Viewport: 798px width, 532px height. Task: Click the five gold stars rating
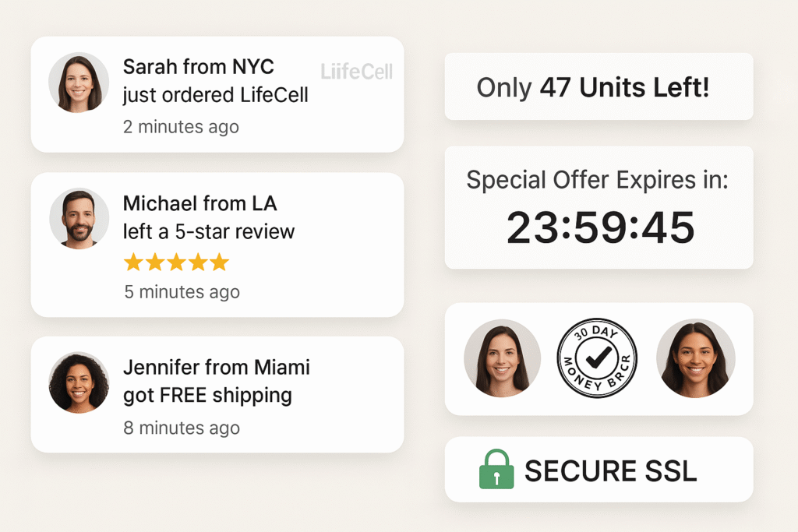point(177,262)
